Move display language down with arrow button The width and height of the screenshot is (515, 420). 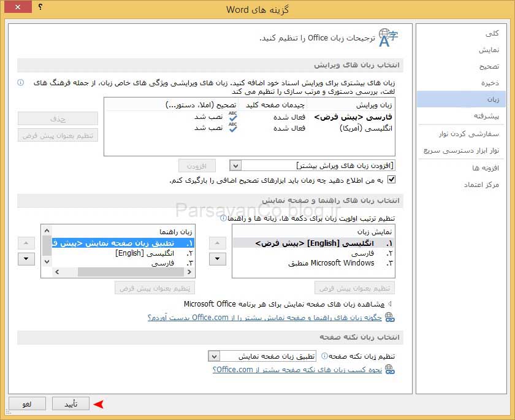pyautogui.click(x=217, y=258)
